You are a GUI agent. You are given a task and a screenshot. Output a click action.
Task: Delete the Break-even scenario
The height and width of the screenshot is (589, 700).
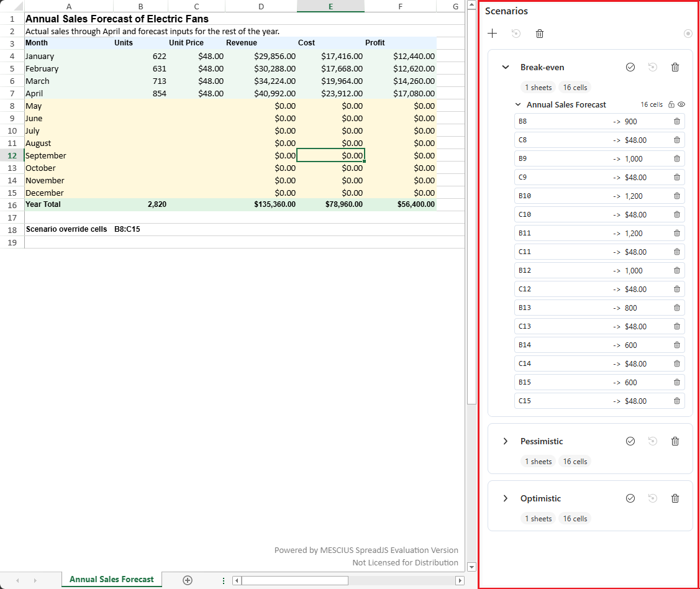click(675, 67)
